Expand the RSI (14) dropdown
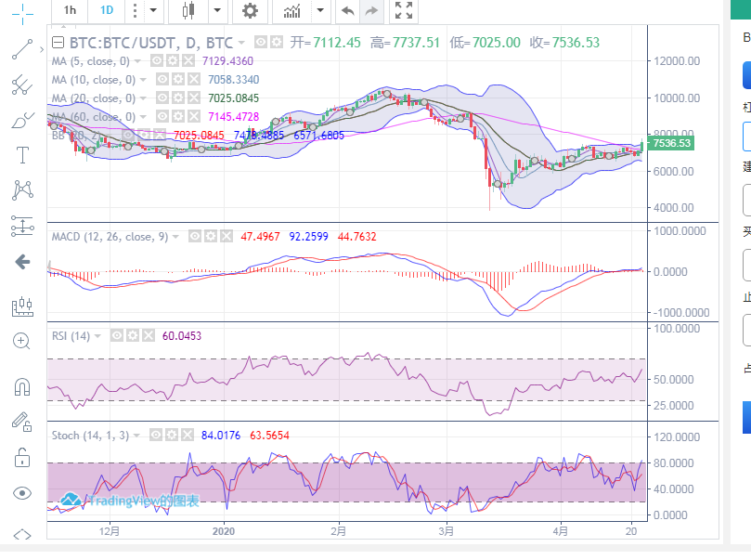The width and height of the screenshot is (751, 560). coord(97,336)
